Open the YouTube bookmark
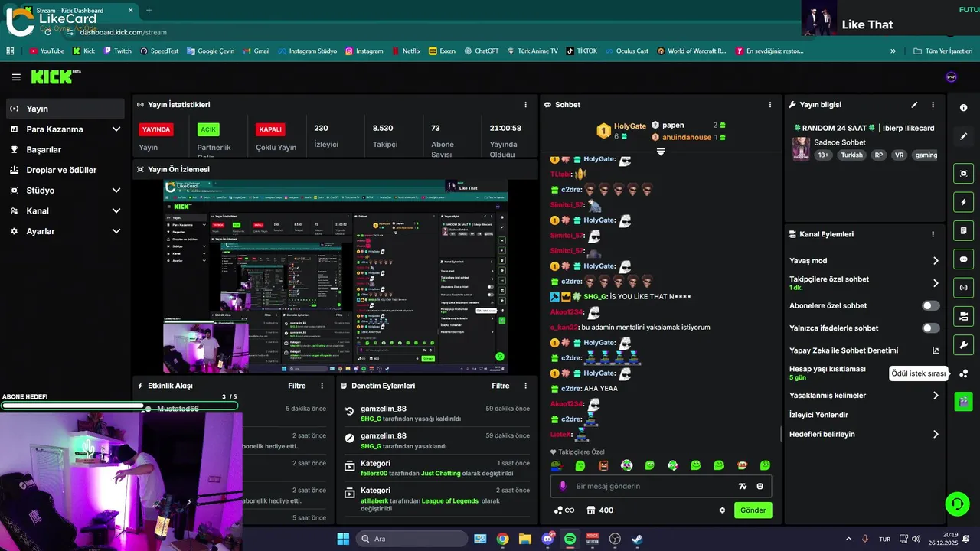This screenshot has width=980, height=551. 47,51
